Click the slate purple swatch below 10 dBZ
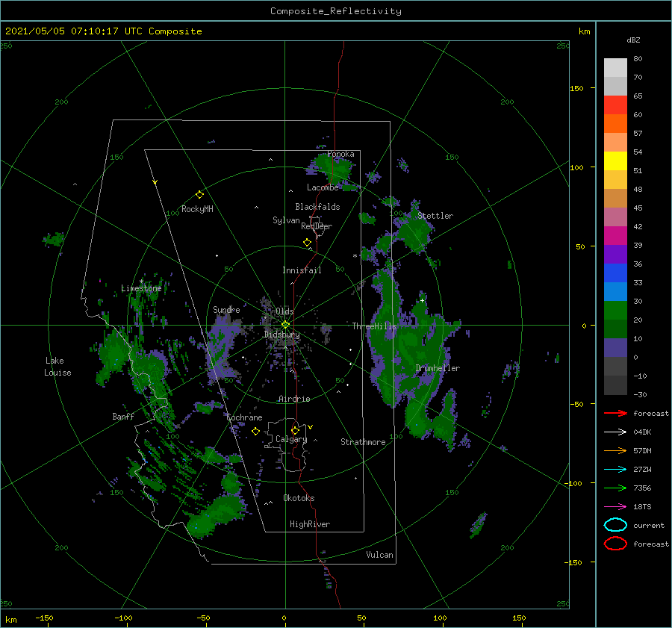The image size is (672, 628). click(615, 348)
